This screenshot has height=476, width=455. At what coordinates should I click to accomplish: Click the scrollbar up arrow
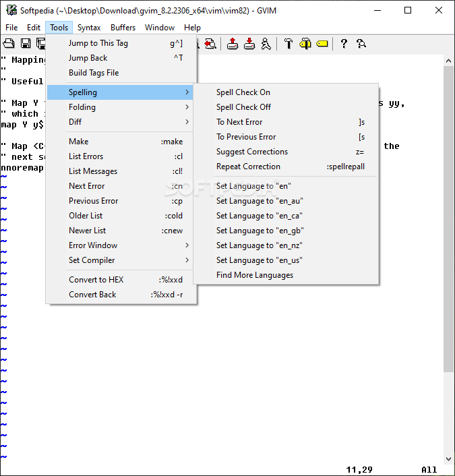(x=448, y=61)
